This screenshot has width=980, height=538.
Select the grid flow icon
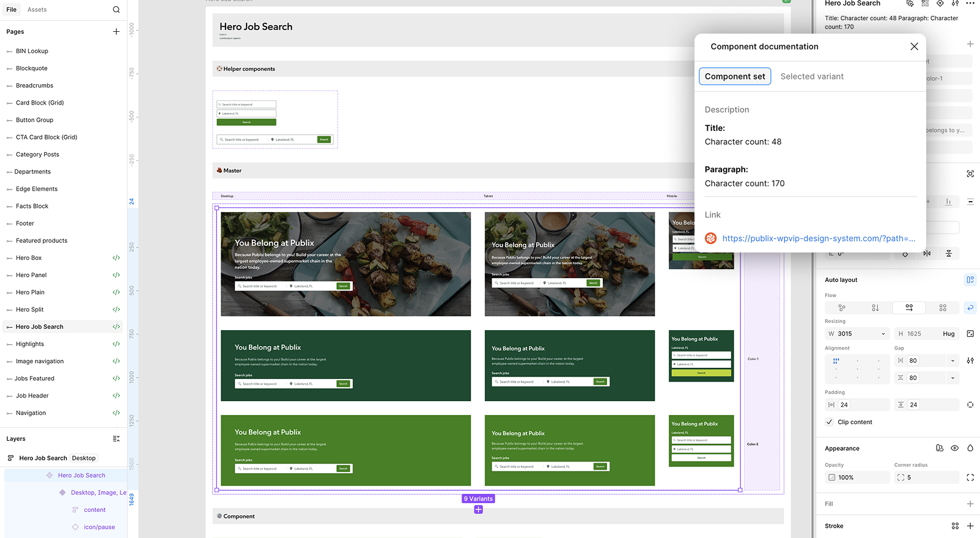(943, 308)
